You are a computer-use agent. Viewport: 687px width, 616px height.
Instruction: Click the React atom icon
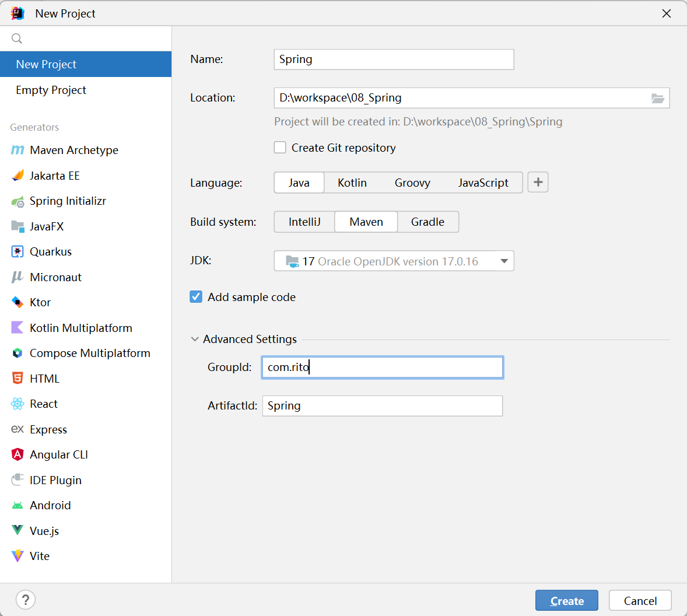pyautogui.click(x=17, y=404)
